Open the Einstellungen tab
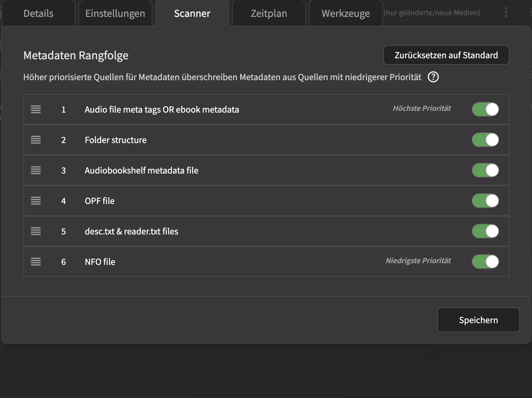This screenshot has width=532, height=398. pos(115,14)
